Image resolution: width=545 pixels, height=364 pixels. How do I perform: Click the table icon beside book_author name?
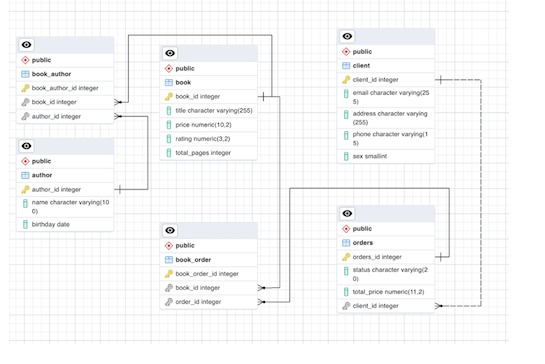click(x=25, y=74)
